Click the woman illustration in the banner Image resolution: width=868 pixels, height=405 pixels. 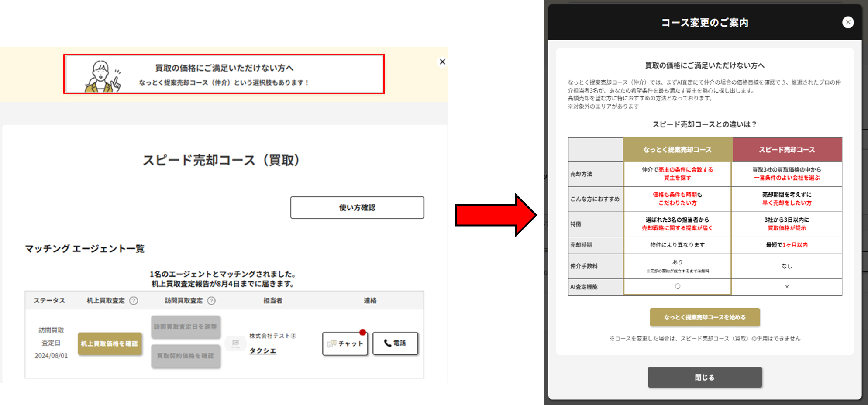click(x=103, y=77)
